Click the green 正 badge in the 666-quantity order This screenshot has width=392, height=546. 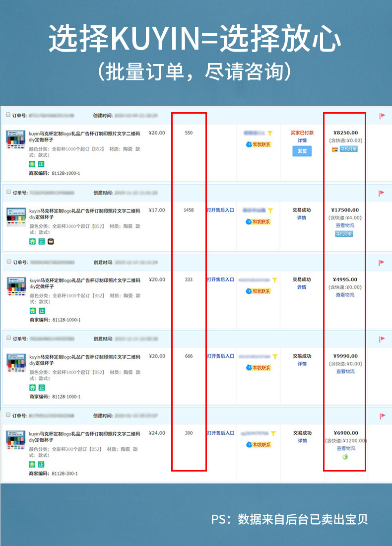point(41,388)
